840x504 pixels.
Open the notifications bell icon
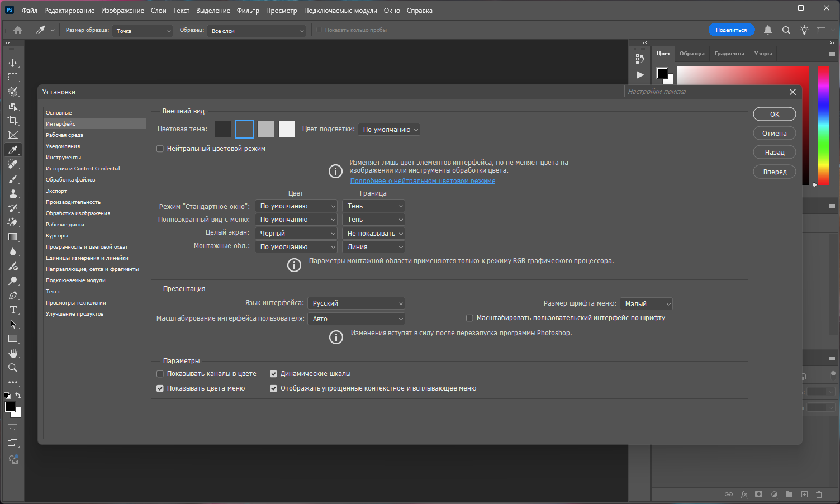(x=768, y=30)
